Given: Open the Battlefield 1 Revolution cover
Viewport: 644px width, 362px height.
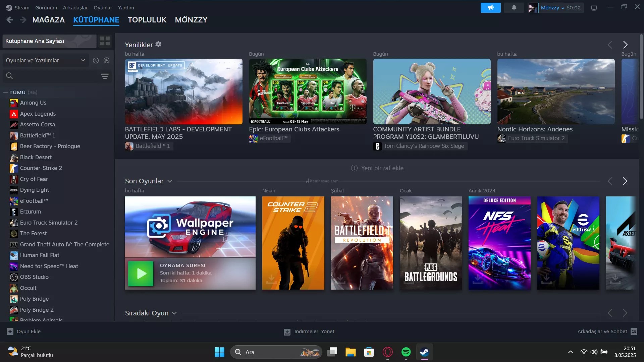Looking at the screenshot, I should click(x=362, y=243).
